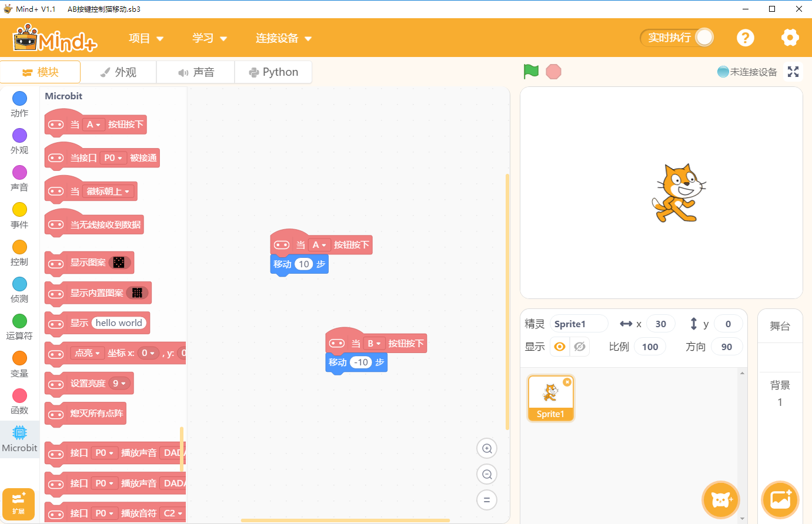
Task: Click the workspace horizontal scrollbar
Action: click(x=345, y=520)
